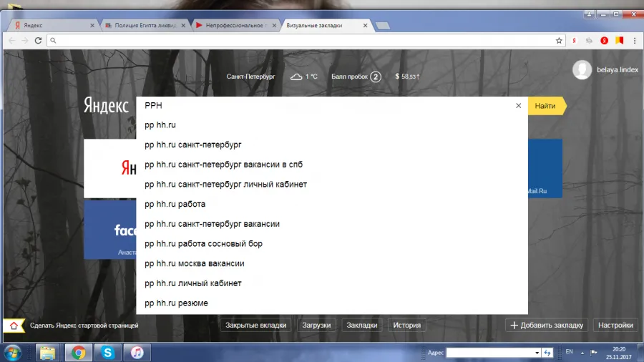
Task: Open История
Action: [406, 325]
